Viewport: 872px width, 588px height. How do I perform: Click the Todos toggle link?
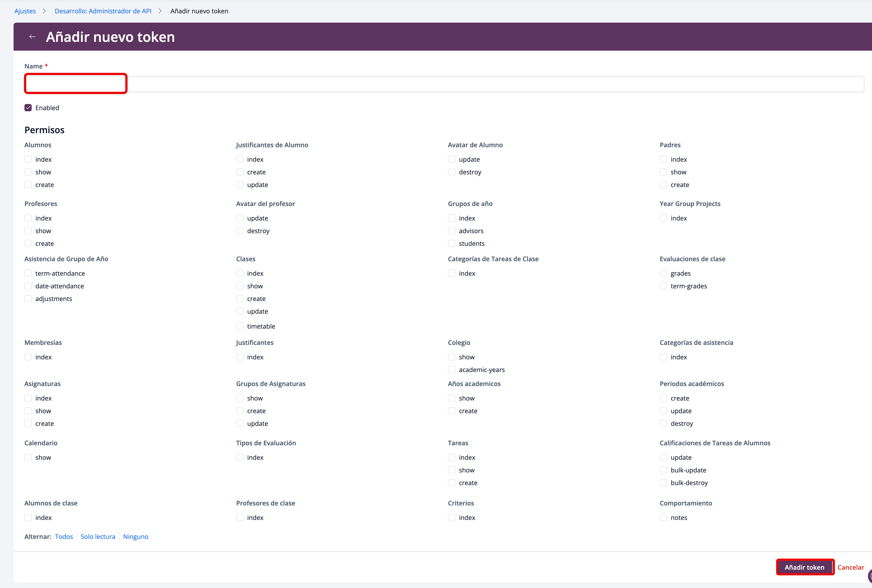(x=64, y=537)
